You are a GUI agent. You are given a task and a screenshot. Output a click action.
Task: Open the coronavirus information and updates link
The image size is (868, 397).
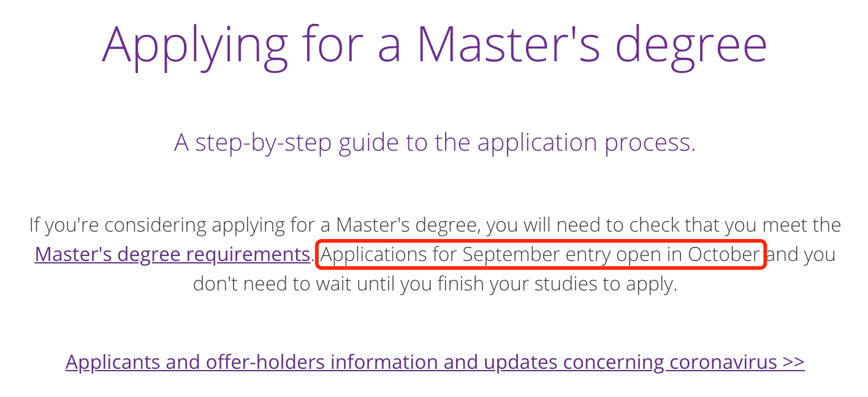[435, 362]
